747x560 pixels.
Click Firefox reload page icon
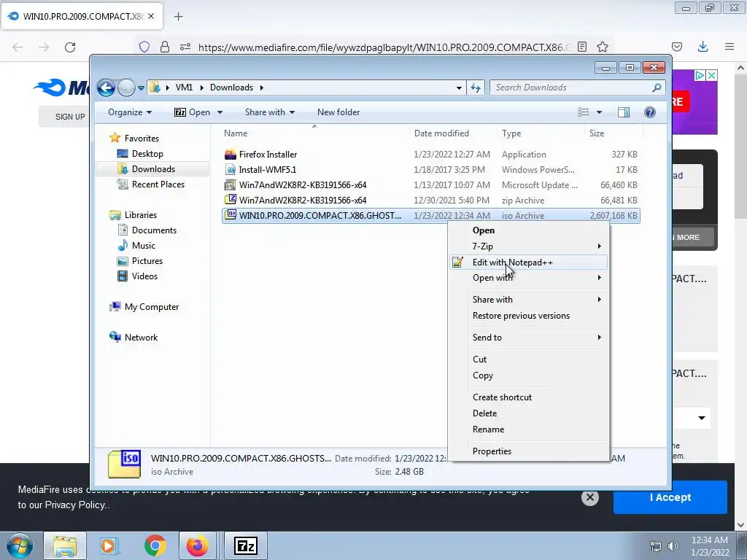[x=70, y=47]
